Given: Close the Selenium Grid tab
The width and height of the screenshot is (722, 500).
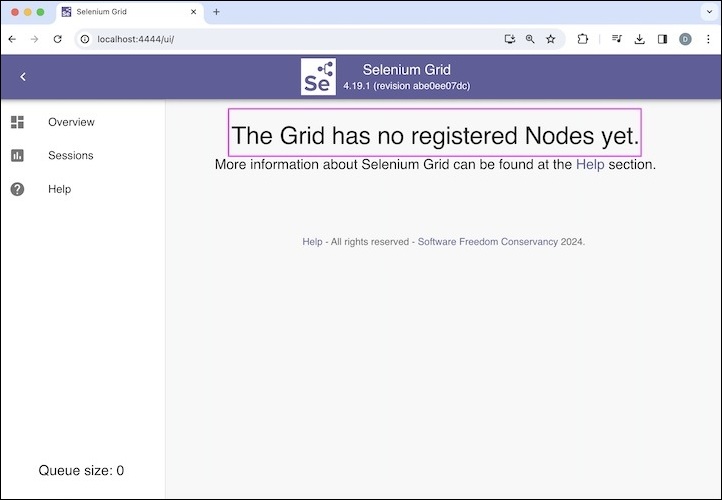Looking at the screenshot, I should (x=194, y=12).
